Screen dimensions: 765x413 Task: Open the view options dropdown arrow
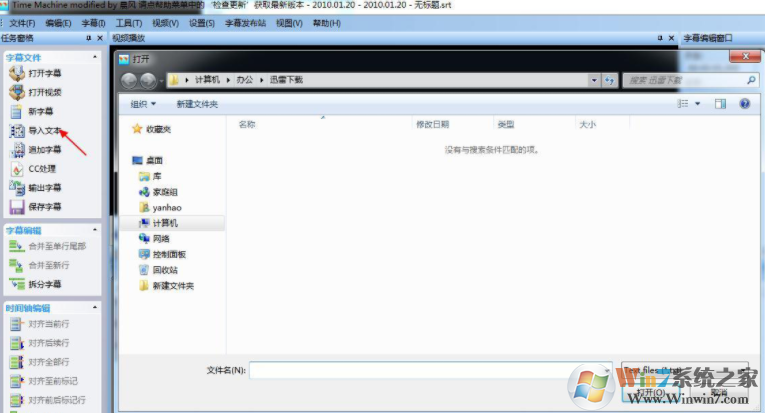[698, 104]
